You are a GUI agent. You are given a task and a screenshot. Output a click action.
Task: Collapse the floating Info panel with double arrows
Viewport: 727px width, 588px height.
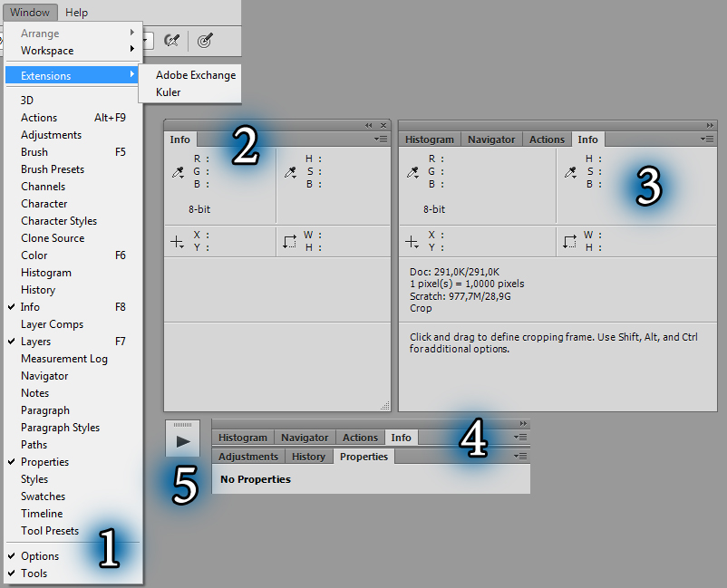[369, 126]
